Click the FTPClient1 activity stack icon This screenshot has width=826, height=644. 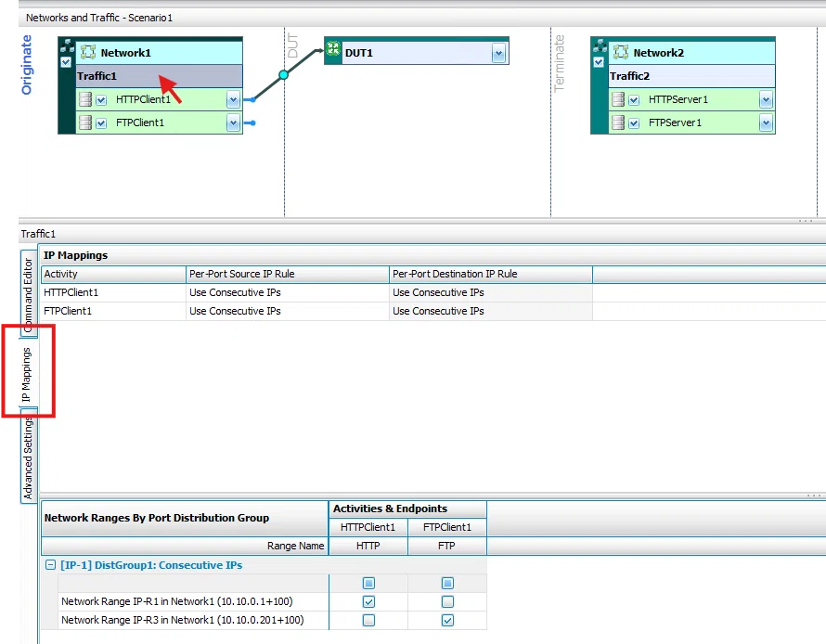[84, 122]
